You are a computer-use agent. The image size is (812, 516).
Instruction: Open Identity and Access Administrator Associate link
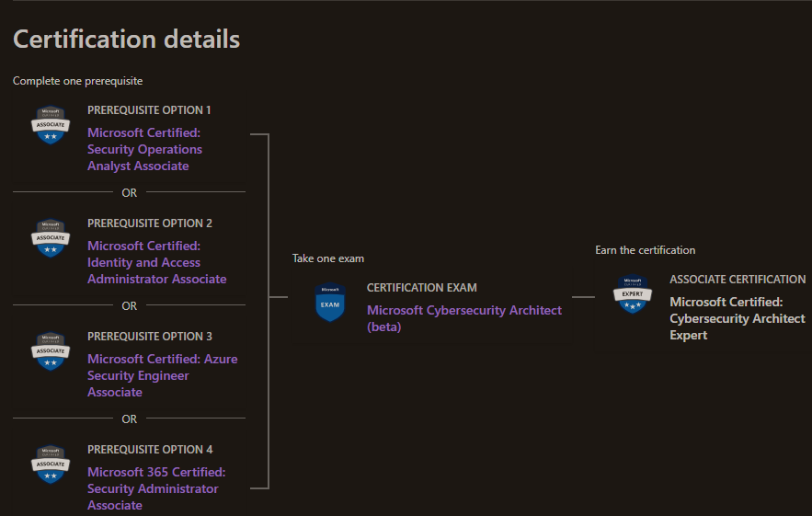(x=157, y=263)
